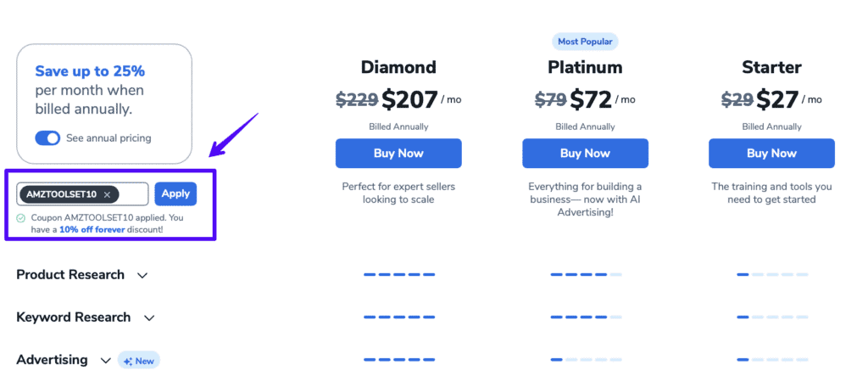Expand the Product Research section
This screenshot has width=868, height=376.
[142, 275]
